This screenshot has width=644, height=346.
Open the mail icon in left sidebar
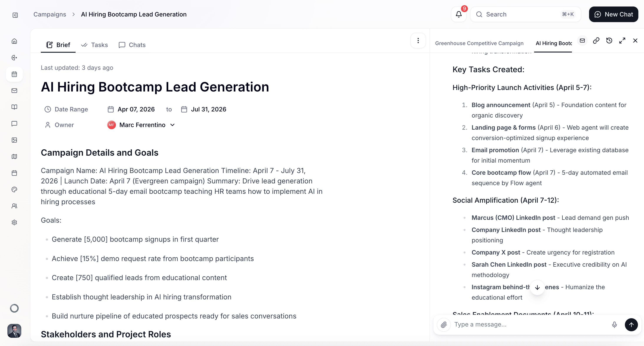pos(15,91)
